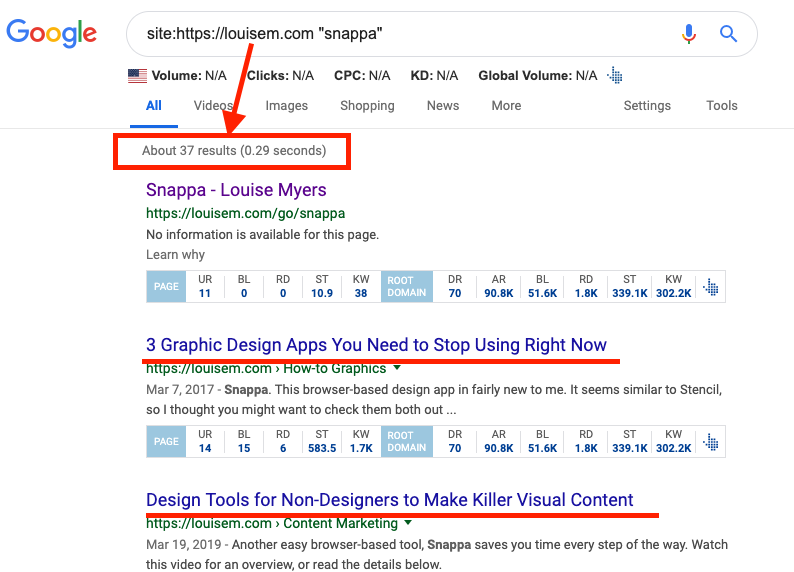Image resolution: width=794 pixels, height=572 pixels.
Task: Click ST value 10.9
Action: point(322,293)
